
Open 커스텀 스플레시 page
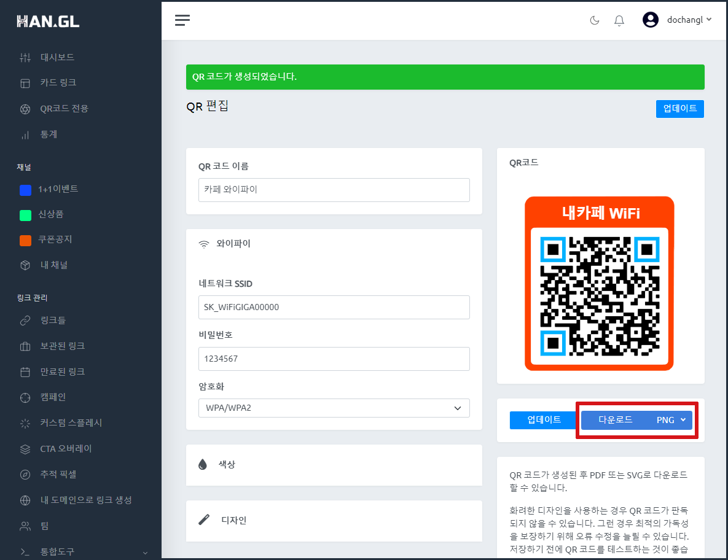[71, 422]
